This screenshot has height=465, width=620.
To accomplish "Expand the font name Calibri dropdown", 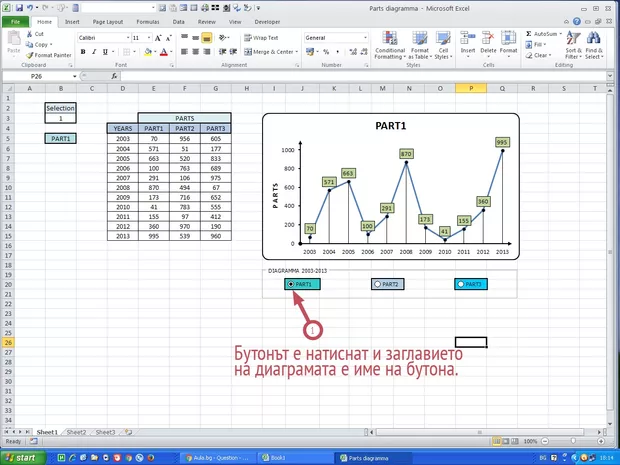I will 124,37.
